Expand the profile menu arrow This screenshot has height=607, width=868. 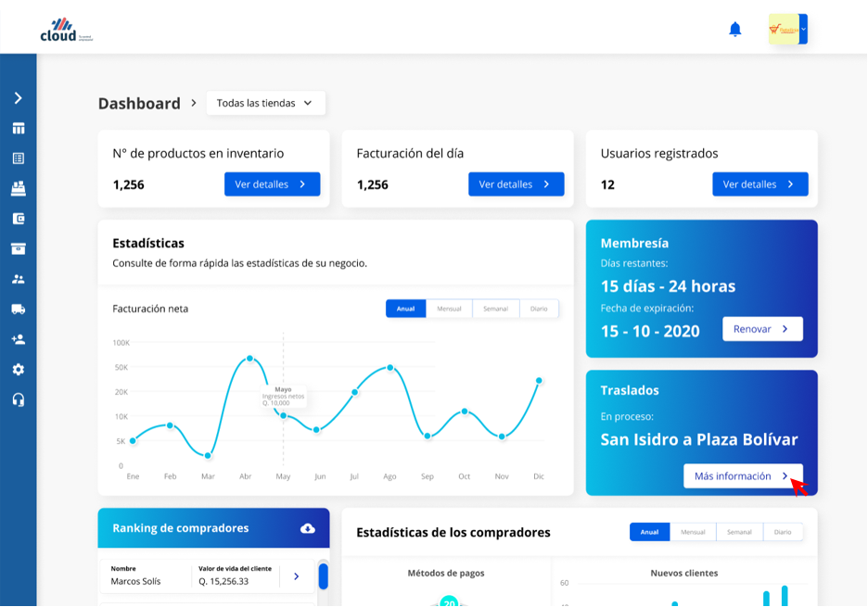803,29
